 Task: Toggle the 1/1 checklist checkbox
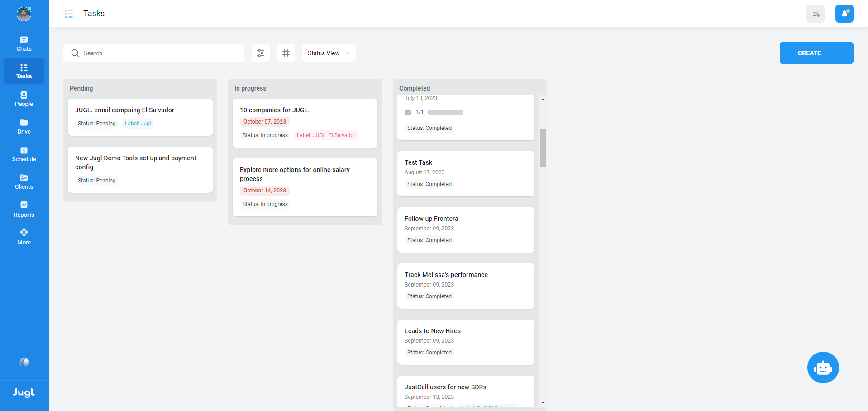(408, 112)
